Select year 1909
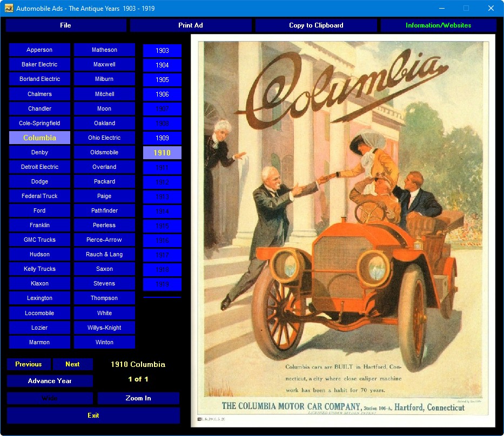 pyautogui.click(x=162, y=138)
